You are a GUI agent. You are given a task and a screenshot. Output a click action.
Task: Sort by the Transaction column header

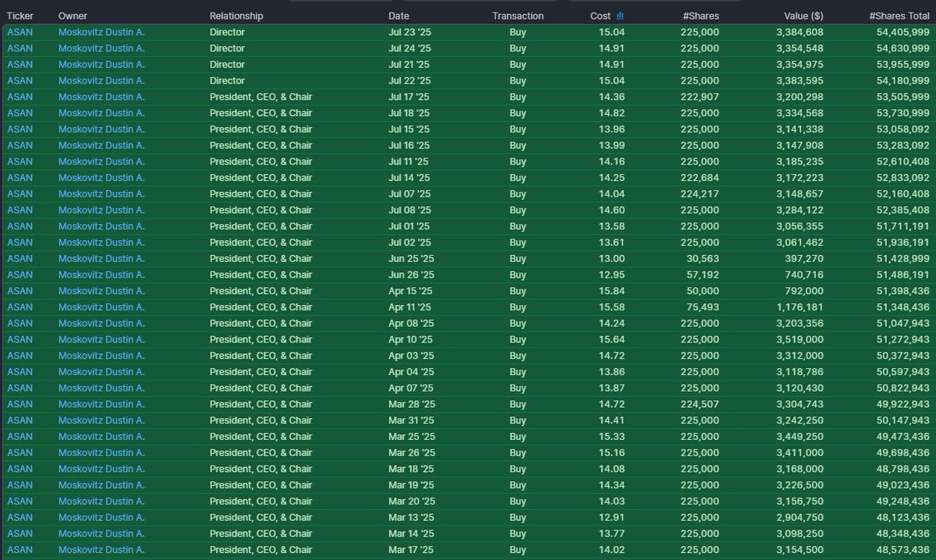[x=518, y=16]
